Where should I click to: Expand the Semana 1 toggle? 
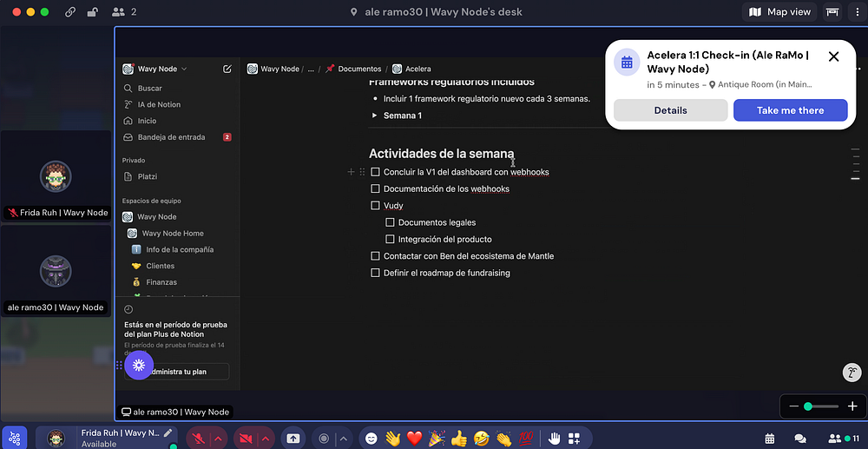(375, 116)
